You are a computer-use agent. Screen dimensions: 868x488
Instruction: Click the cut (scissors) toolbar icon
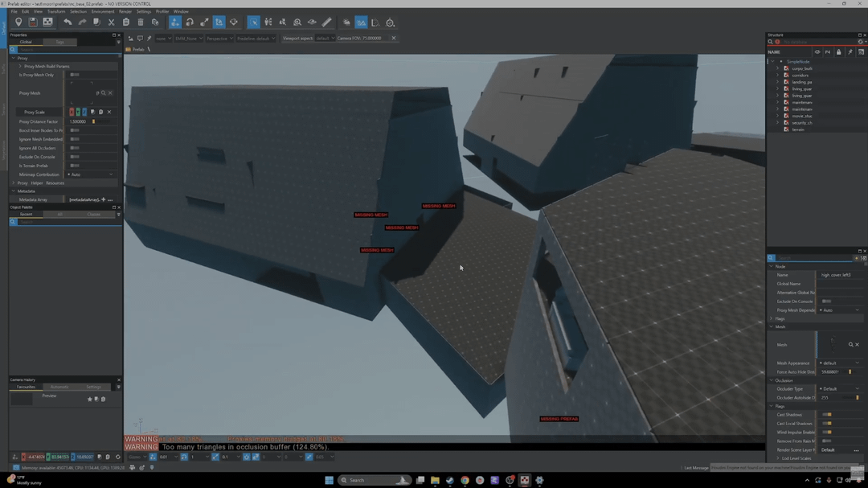(111, 23)
